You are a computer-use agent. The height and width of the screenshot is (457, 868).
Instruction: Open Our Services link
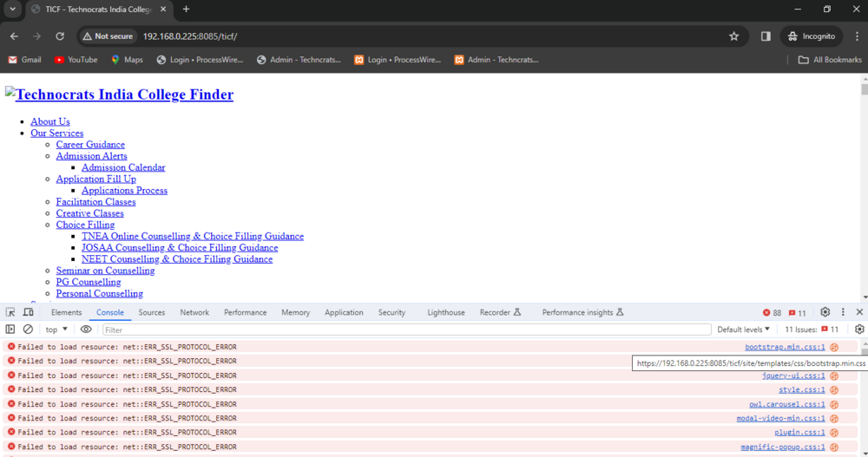(57, 134)
